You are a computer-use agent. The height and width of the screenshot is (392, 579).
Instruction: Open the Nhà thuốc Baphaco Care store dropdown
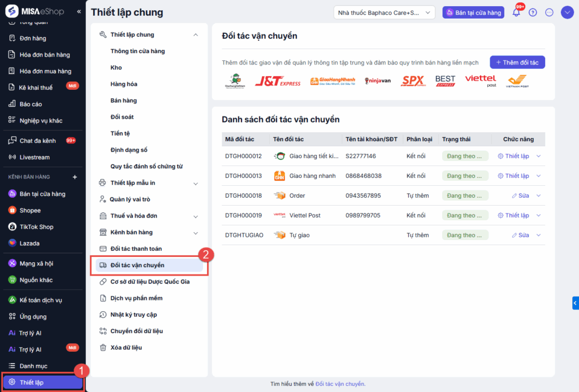pos(384,12)
